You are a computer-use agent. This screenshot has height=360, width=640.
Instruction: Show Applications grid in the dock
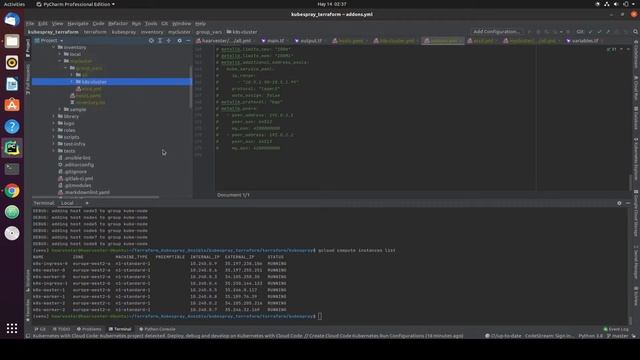click(12, 328)
